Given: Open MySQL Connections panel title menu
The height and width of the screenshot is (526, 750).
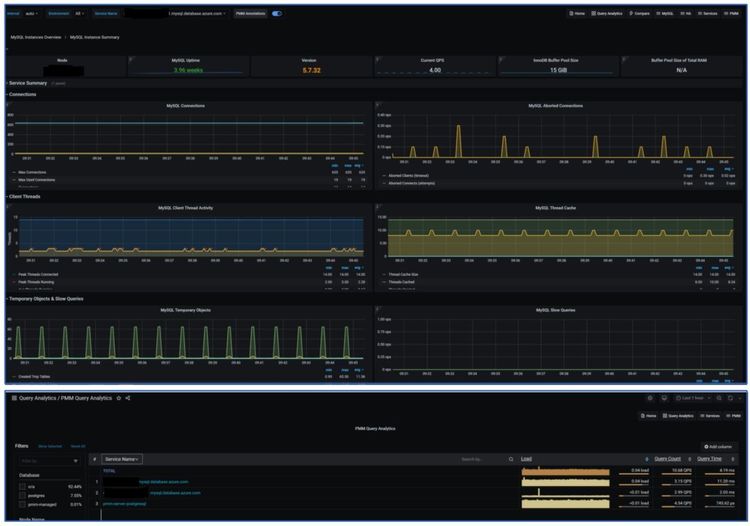Looking at the screenshot, I should pos(186,106).
